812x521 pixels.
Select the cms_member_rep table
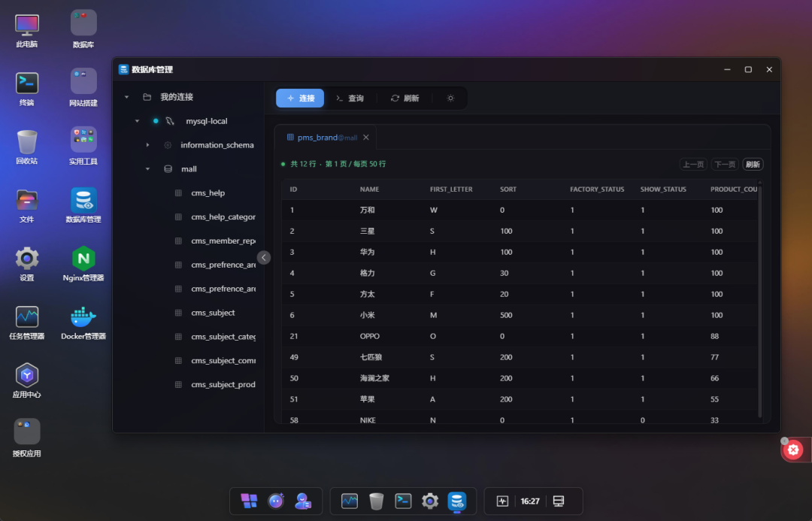[x=223, y=241]
